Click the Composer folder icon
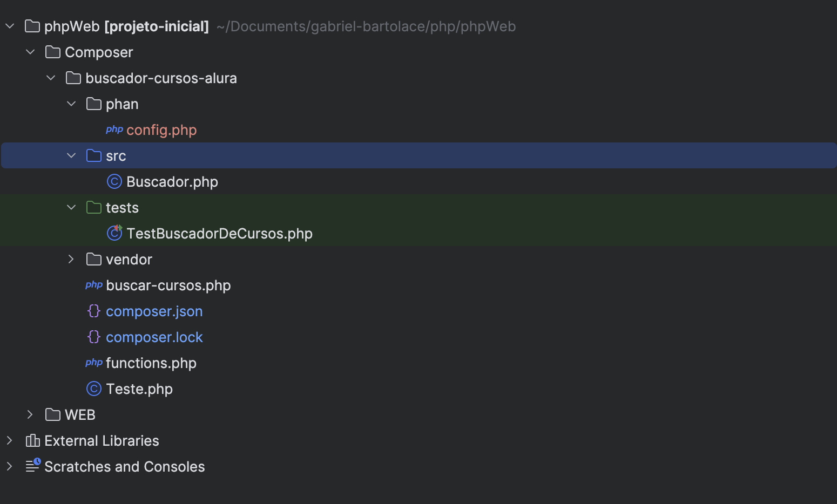 click(53, 52)
